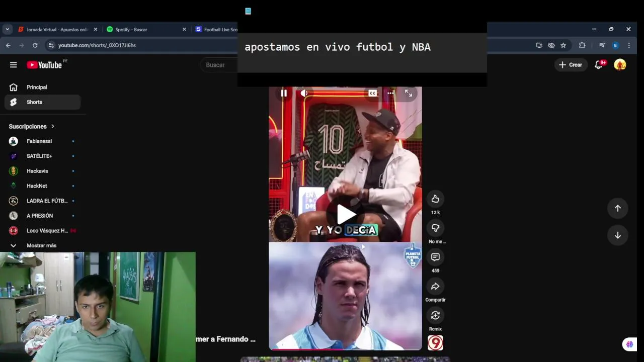Mute the Short's volume speaker icon
Screen dimensions: 644x362
coord(304,93)
